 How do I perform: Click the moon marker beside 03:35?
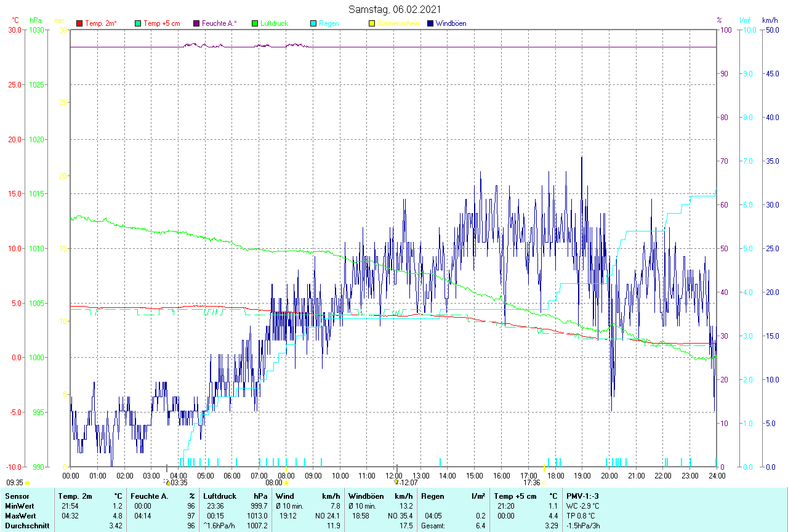(x=167, y=483)
